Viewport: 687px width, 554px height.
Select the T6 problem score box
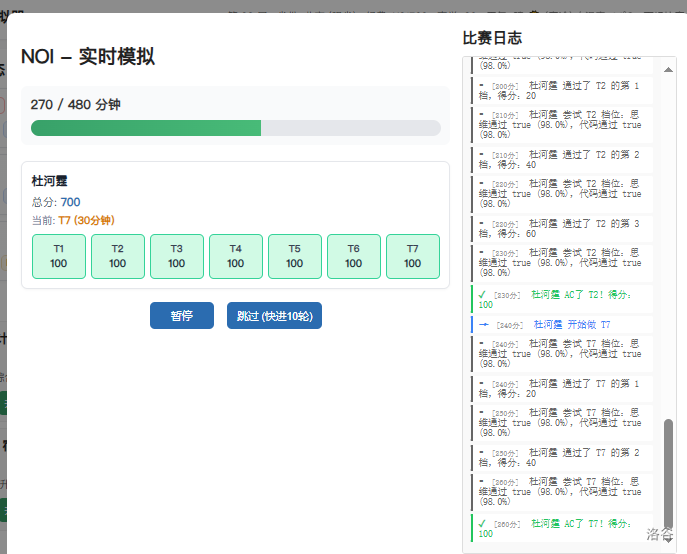[353, 256]
